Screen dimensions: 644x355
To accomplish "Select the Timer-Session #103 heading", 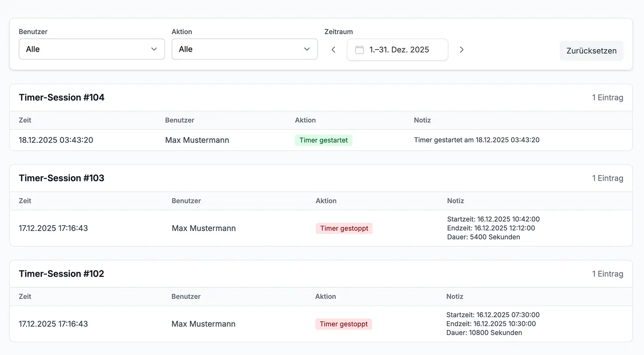I will point(61,178).
